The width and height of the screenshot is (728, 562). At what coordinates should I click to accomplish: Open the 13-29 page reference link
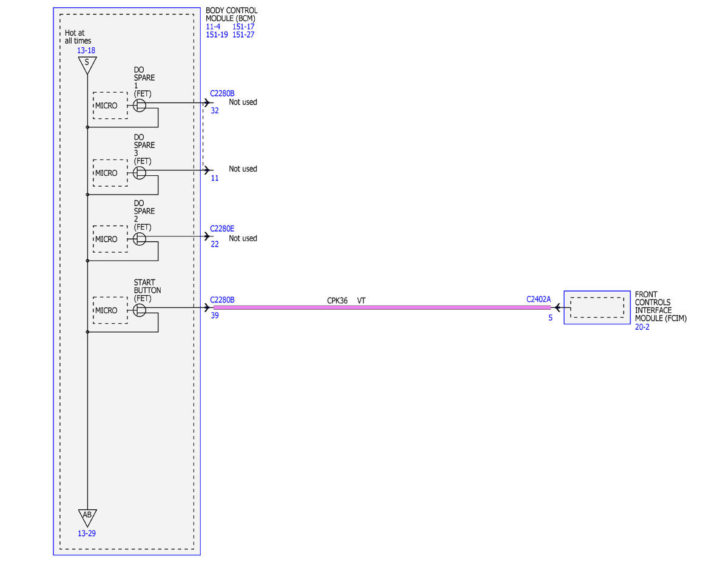[87, 534]
